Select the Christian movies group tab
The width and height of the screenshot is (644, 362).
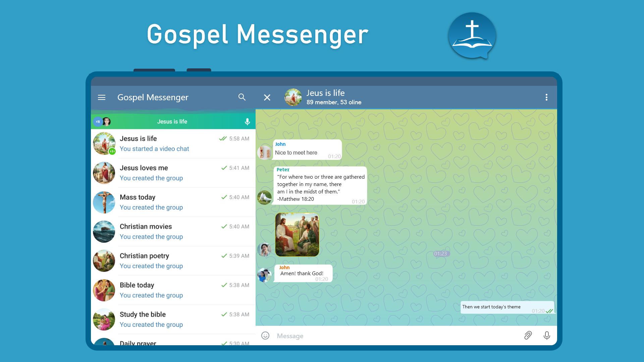pyautogui.click(x=172, y=232)
